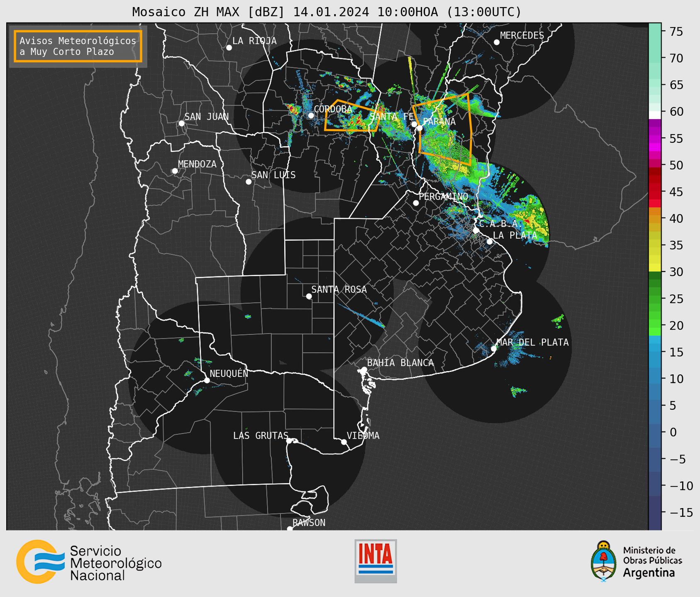Click the SANTA ROSA city marker
This screenshot has height=597, width=700.
(309, 296)
